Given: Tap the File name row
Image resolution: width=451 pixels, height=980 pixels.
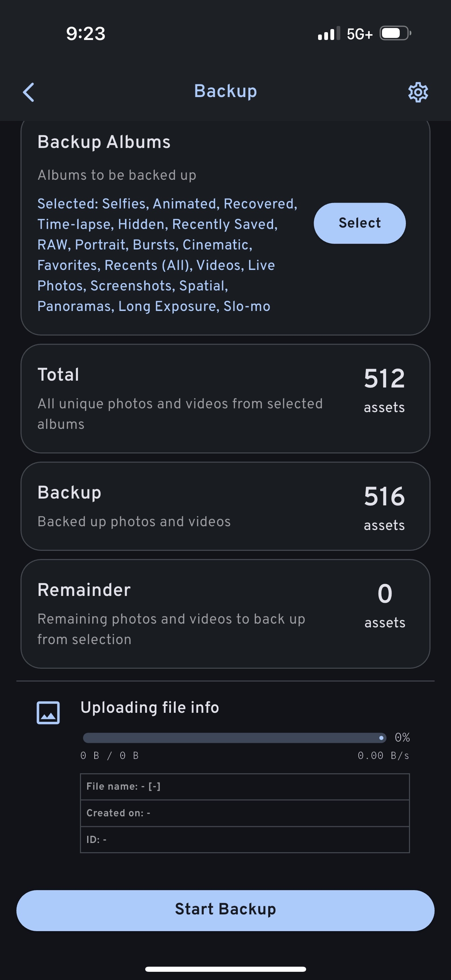Looking at the screenshot, I should [245, 786].
